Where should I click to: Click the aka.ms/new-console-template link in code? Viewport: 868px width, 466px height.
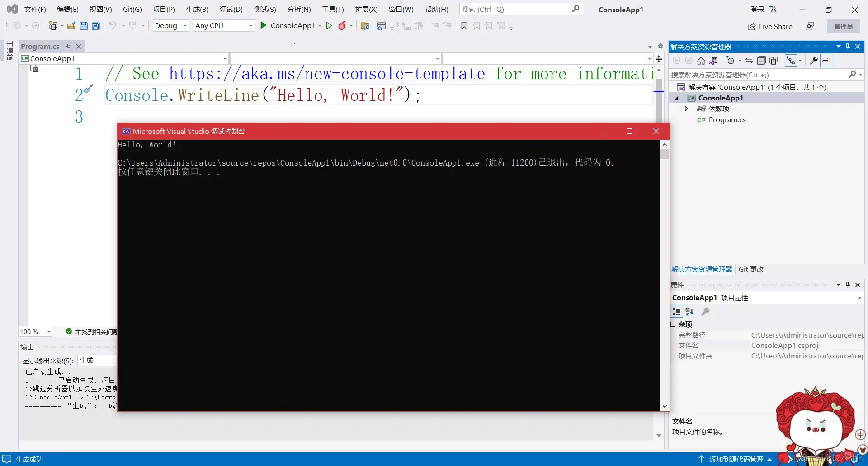pos(327,73)
